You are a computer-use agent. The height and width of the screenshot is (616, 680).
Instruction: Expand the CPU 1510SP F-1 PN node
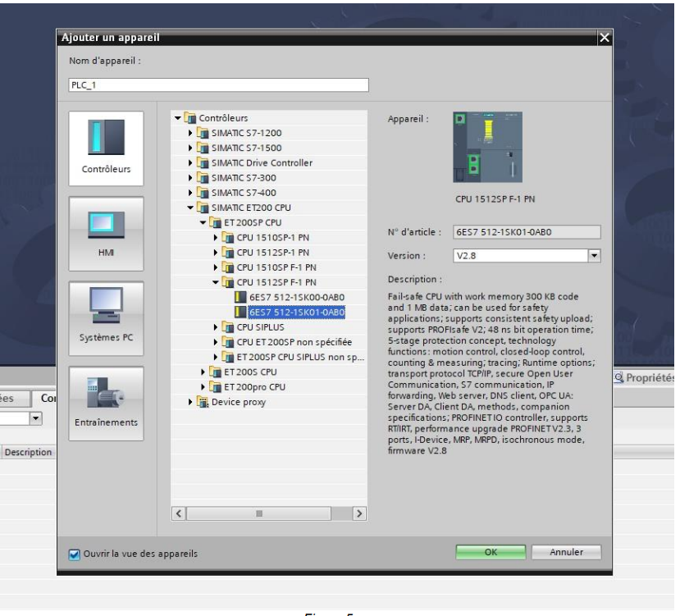(216, 267)
